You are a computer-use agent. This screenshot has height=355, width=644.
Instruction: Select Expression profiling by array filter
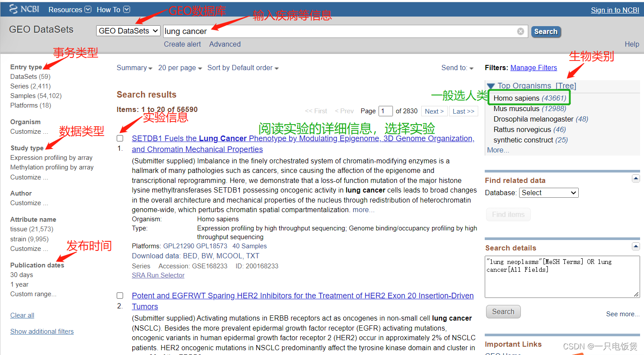(51, 158)
